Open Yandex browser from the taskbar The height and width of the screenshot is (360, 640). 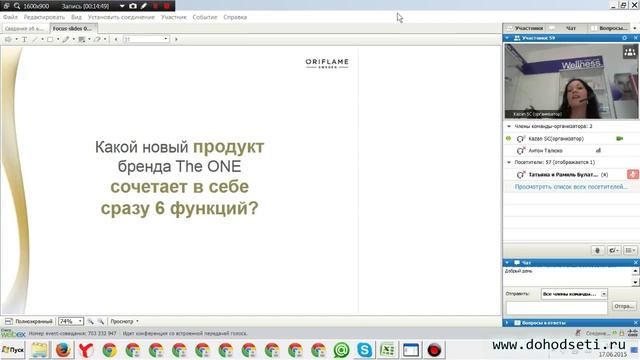pyautogui.click(x=86, y=350)
